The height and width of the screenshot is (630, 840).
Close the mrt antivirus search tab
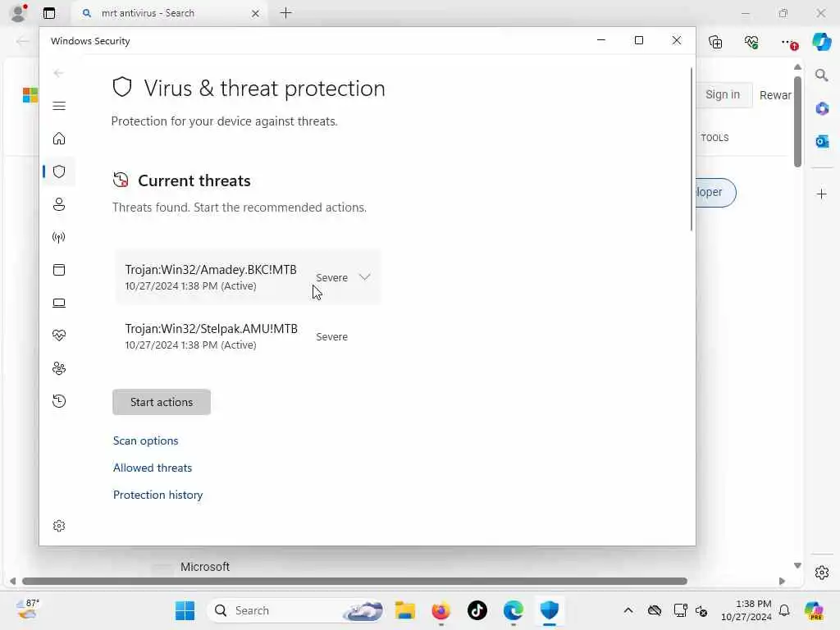point(256,13)
